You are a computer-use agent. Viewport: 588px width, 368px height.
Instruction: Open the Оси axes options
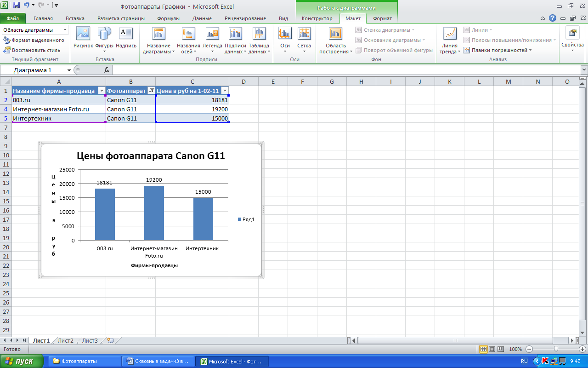click(285, 40)
